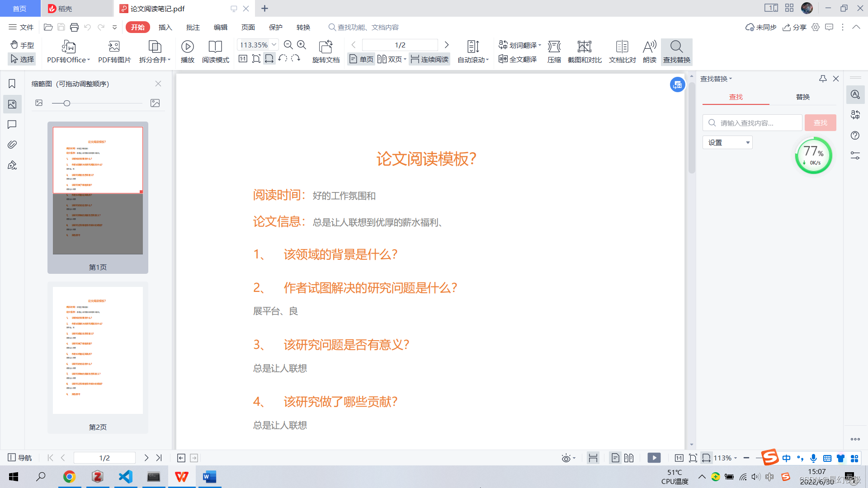Expand the 划词翻译 options dropdown

540,45
